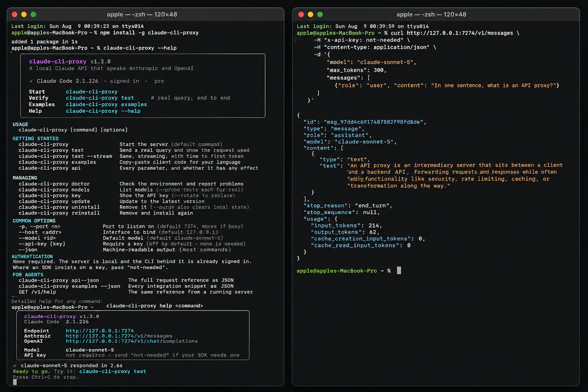This screenshot has width=588, height=392.
Task: Click the 'claude-cli-proxy key' row
Action: 127,195
